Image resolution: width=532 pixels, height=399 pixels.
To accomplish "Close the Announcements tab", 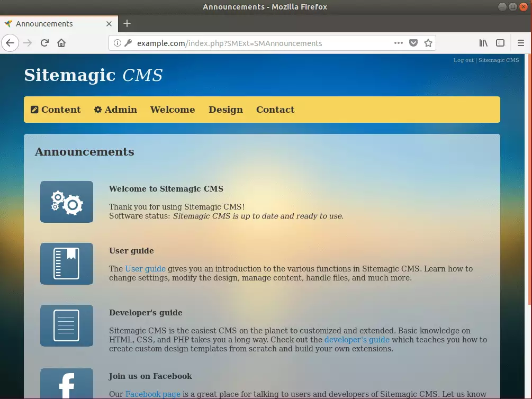I will (109, 24).
